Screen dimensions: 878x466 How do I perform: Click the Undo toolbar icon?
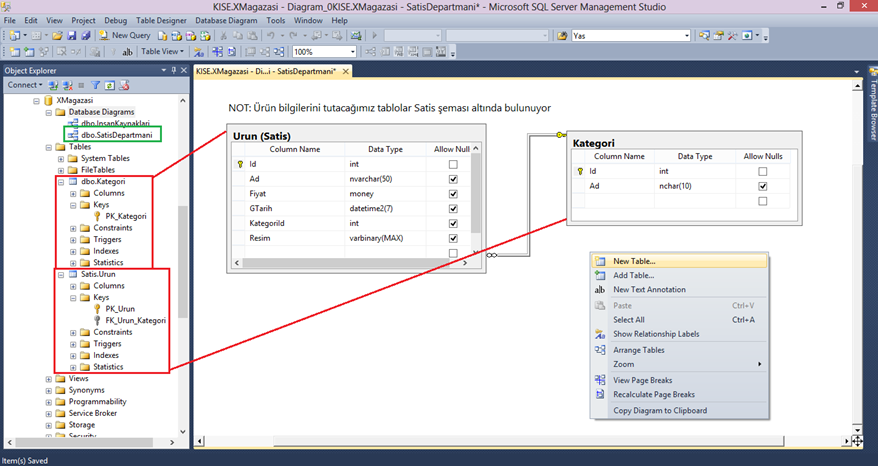271,35
